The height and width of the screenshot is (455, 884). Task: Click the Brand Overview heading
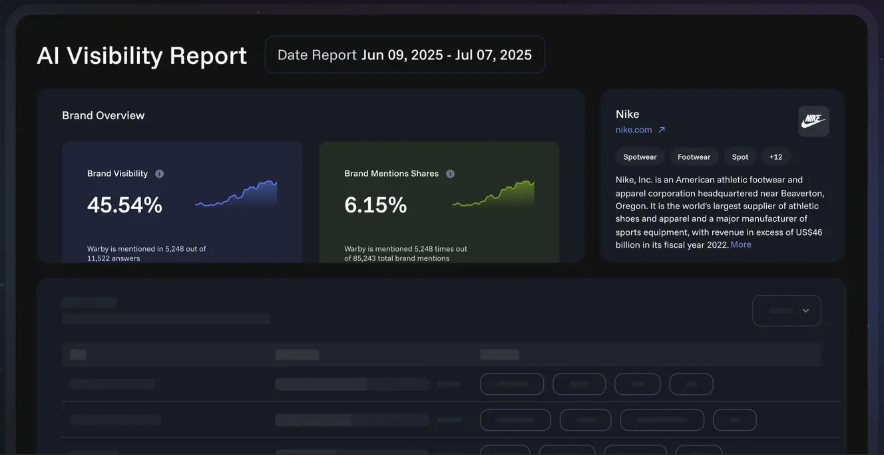[x=103, y=115]
